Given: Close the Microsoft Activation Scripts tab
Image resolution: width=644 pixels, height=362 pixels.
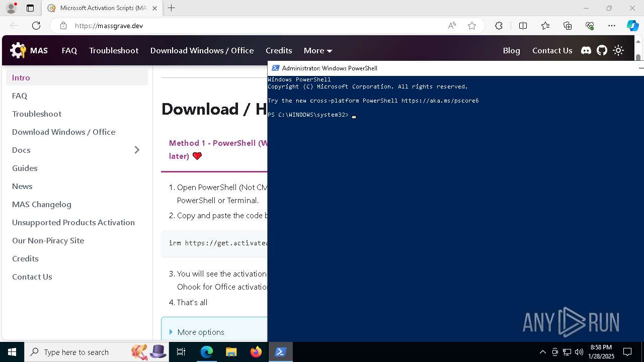Looking at the screenshot, I should 155,8.
